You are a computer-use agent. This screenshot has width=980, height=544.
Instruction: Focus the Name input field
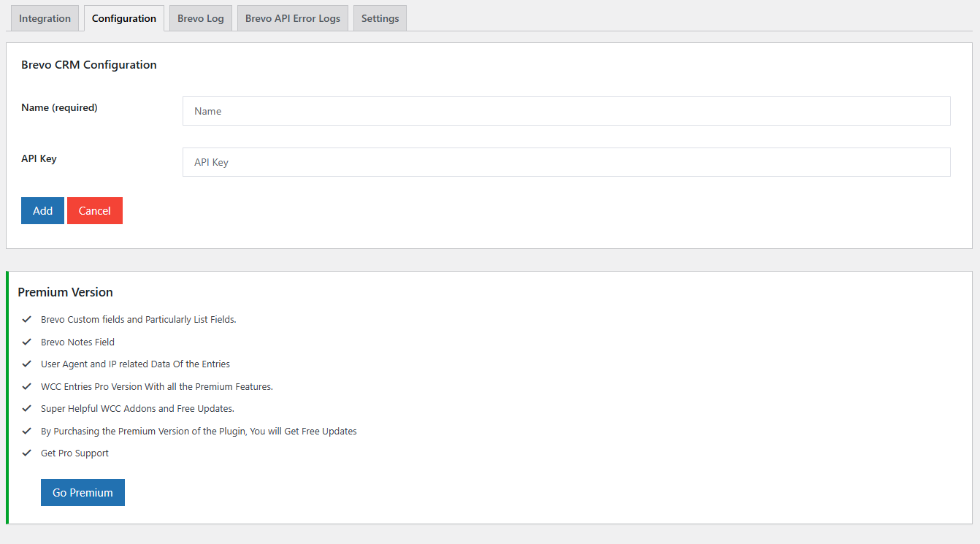[x=566, y=111]
